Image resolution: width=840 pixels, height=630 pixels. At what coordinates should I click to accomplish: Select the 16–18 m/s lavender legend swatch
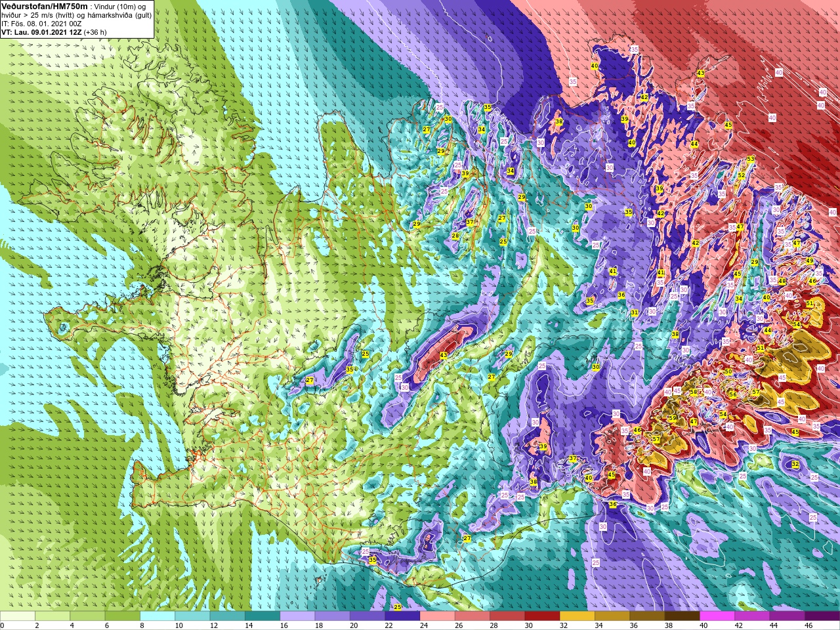(x=297, y=616)
